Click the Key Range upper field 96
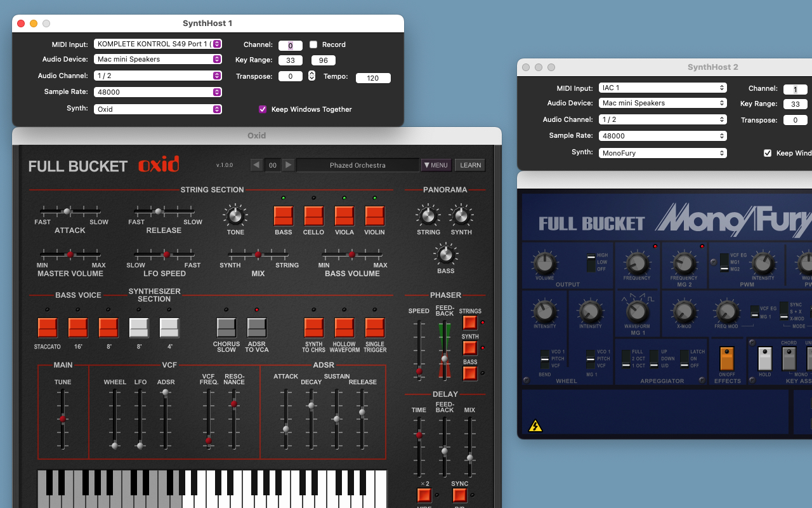 click(x=324, y=60)
